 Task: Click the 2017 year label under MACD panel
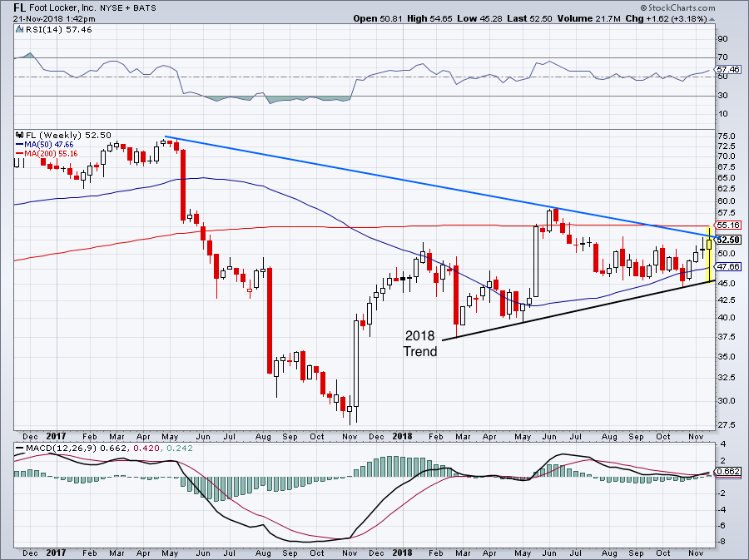pyautogui.click(x=56, y=553)
